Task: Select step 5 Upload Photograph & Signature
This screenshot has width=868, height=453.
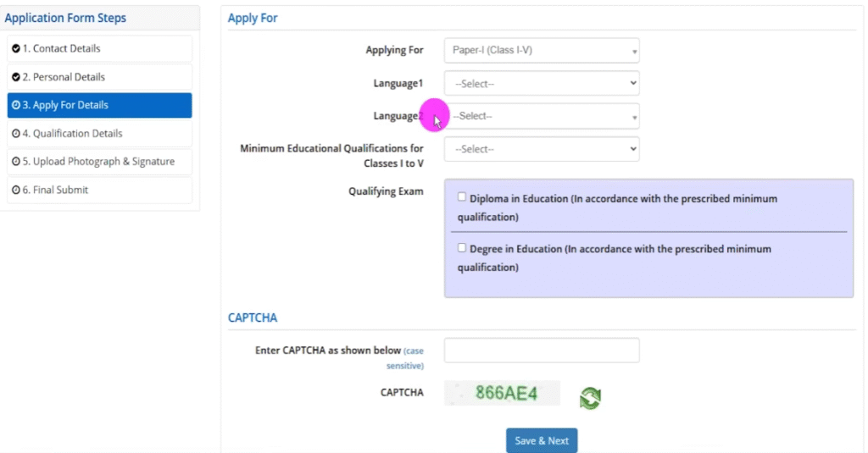Action: click(99, 162)
